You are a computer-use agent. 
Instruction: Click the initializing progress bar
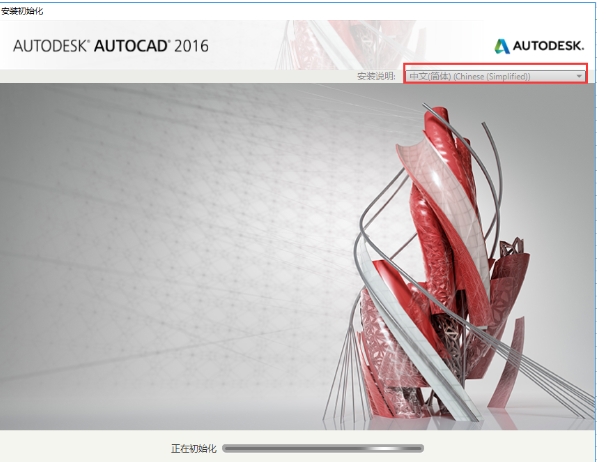(x=323, y=448)
